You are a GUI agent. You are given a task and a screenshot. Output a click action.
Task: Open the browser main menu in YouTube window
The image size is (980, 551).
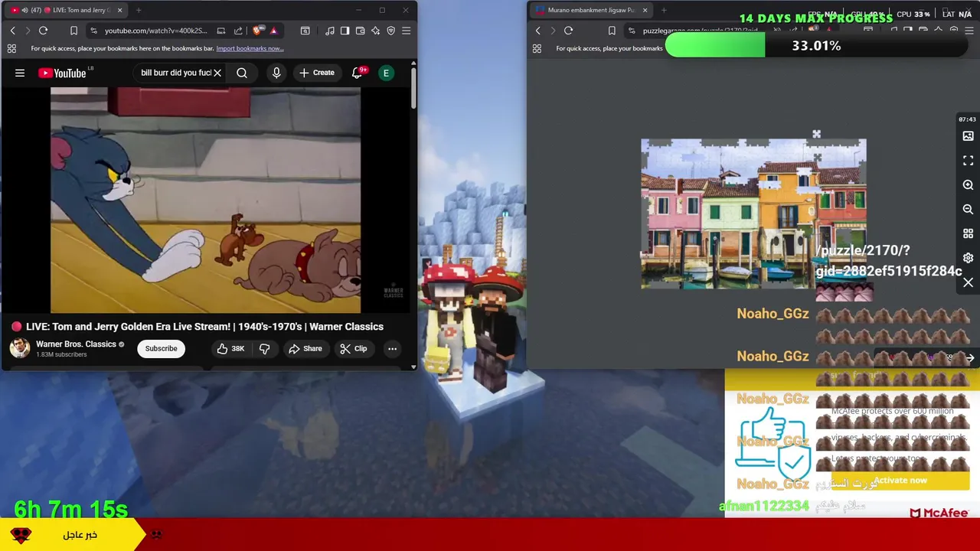[406, 31]
